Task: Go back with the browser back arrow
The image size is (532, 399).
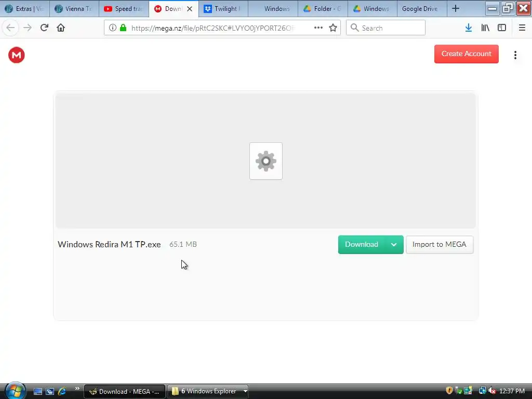Action: (10, 28)
